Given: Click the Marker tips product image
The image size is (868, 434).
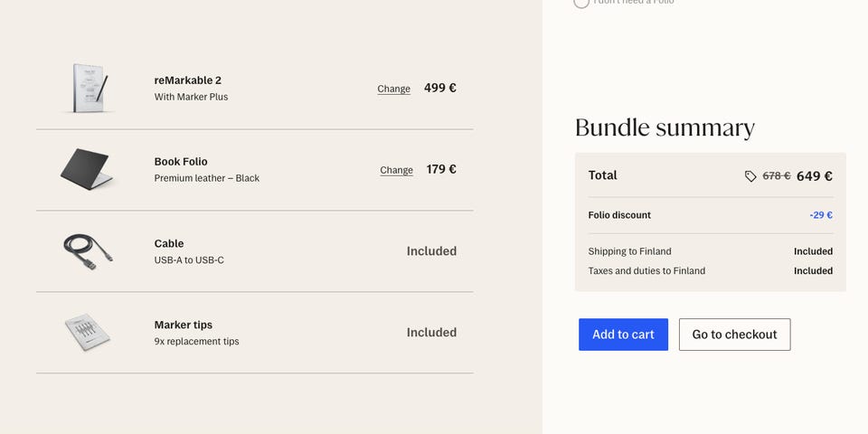Looking at the screenshot, I should click(88, 333).
